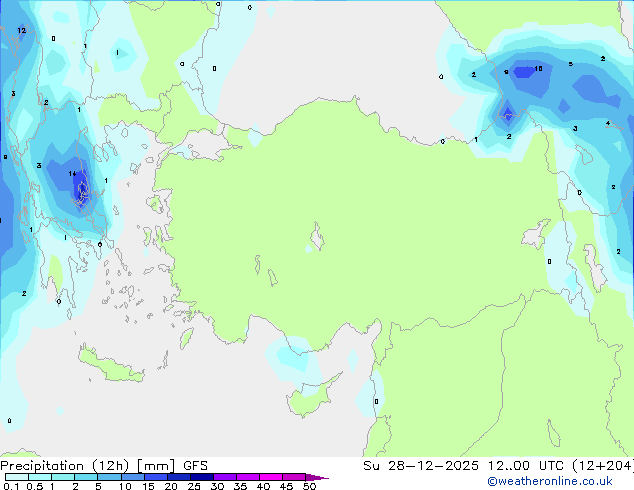
Task: Pick the 10–15 mm legend color box
Action: click(132, 477)
